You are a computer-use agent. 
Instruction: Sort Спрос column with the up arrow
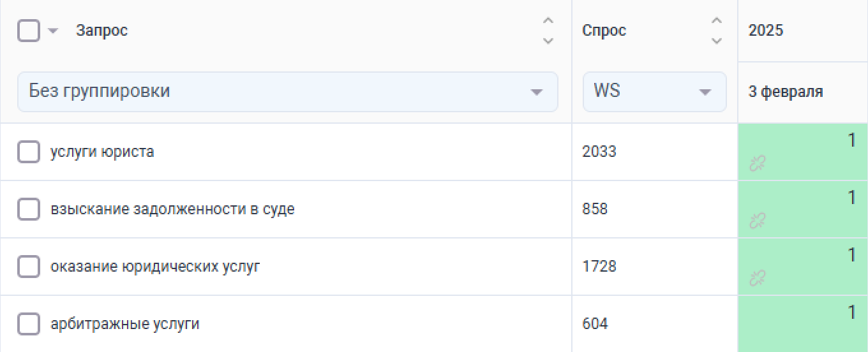(x=717, y=21)
